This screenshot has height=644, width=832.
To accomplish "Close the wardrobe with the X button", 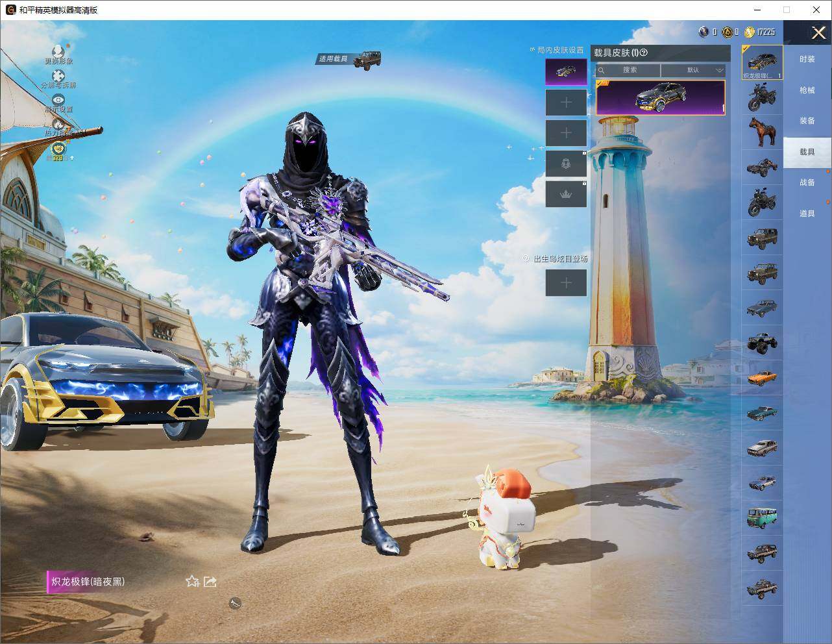I will point(818,32).
